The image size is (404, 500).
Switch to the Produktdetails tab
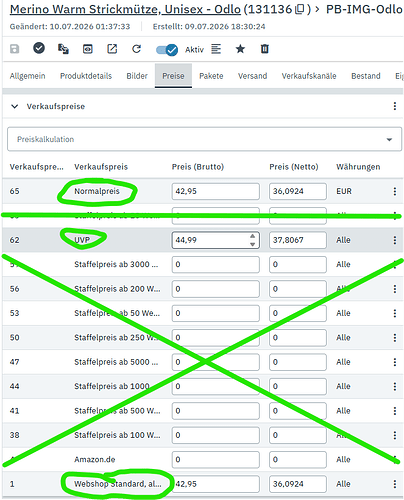86,76
